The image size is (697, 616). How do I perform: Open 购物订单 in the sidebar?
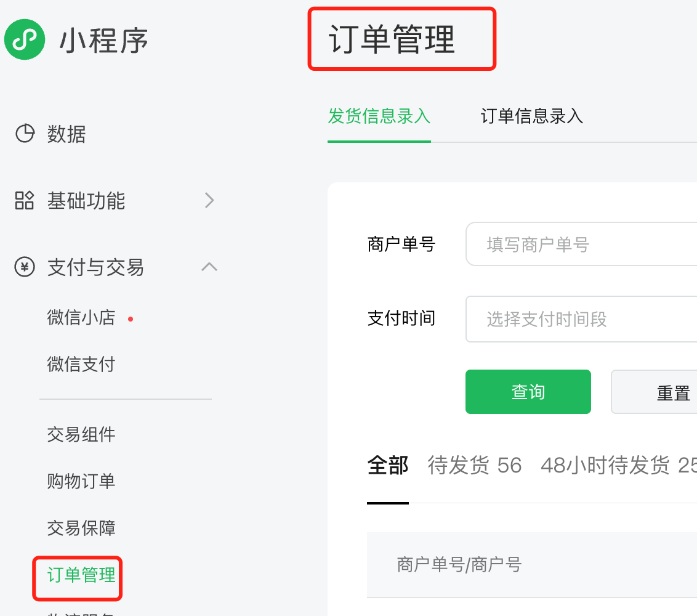(81, 481)
